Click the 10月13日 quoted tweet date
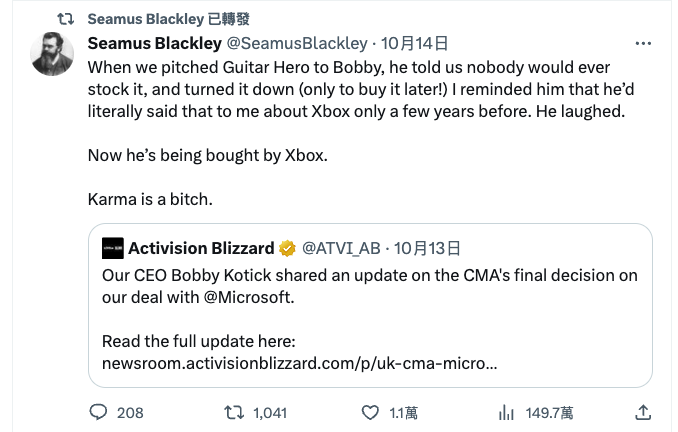Viewport: 678px width, 432px height. [x=427, y=248]
